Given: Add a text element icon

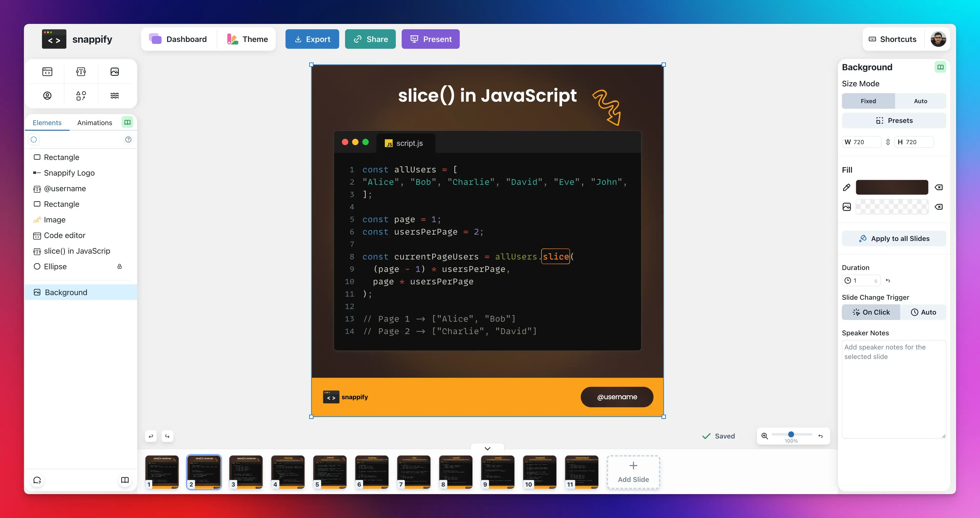Looking at the screenshot, I should pyautogui.click(x=81, y=71).
